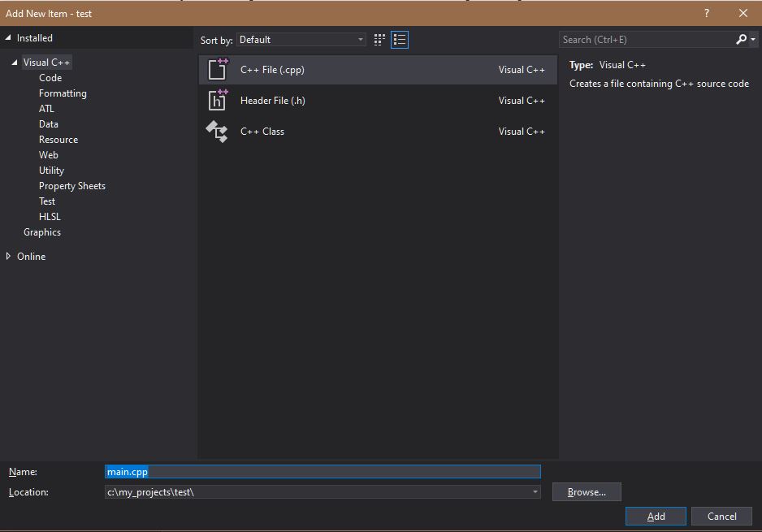Collapse the Installed section

pos(8,38)
